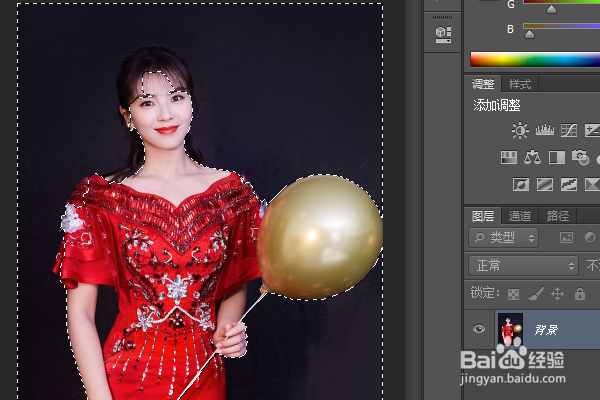This screenshot has width=600, height=400.
Task: Add a Posterize adjustment
Action: tap(545, 184)
